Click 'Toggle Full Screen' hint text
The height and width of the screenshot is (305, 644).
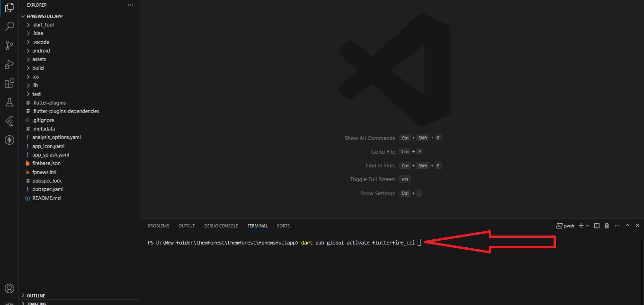tap(372, 179)
